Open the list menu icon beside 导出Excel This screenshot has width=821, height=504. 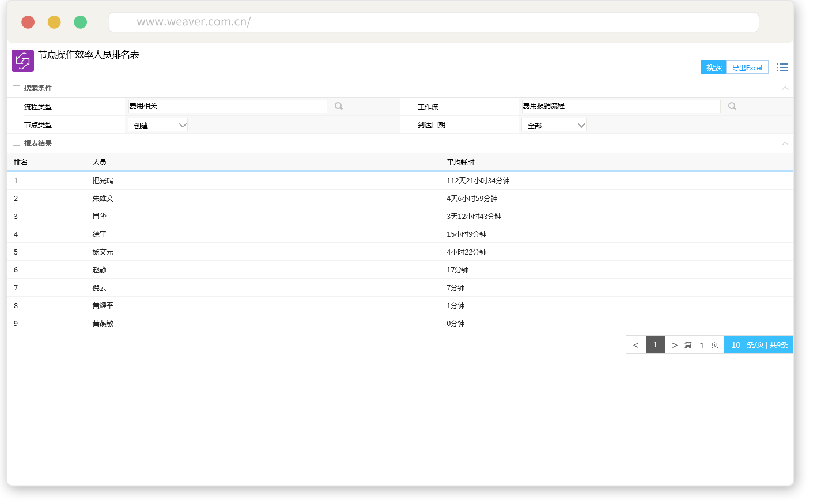(x=782, y=67)
